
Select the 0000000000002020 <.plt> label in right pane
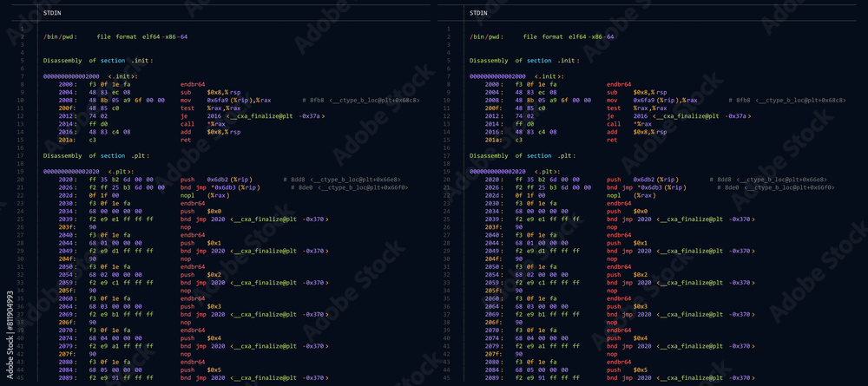point(515,172)
